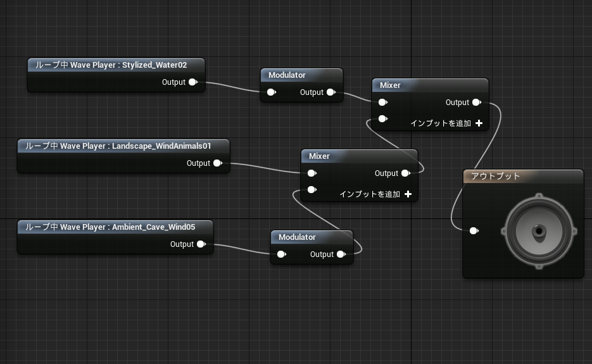Click the Output label on the lower Mixer
The height and width of the screenshot is (364, 592).
point(386,173)
